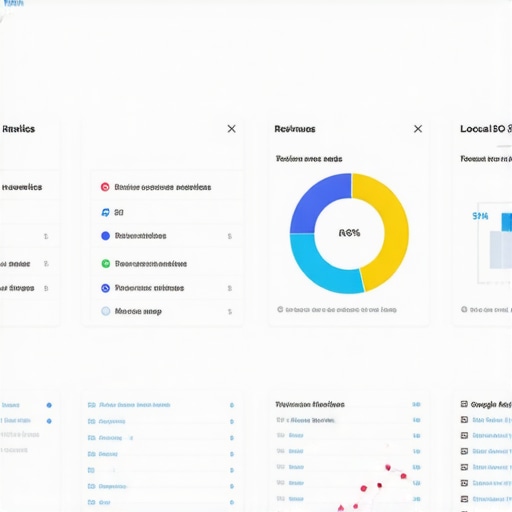Screen dimensions: 512x512
Task: Click the 80 label beside the chat icon
Action: point(119,212)
